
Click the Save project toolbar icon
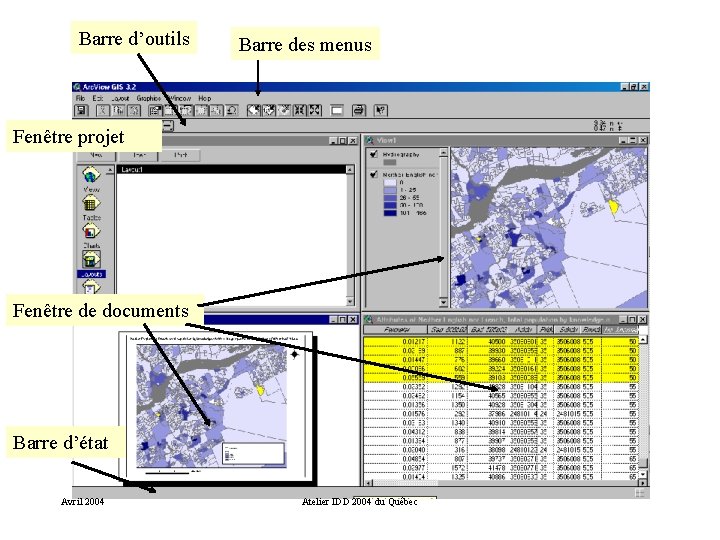pos(81,111)
